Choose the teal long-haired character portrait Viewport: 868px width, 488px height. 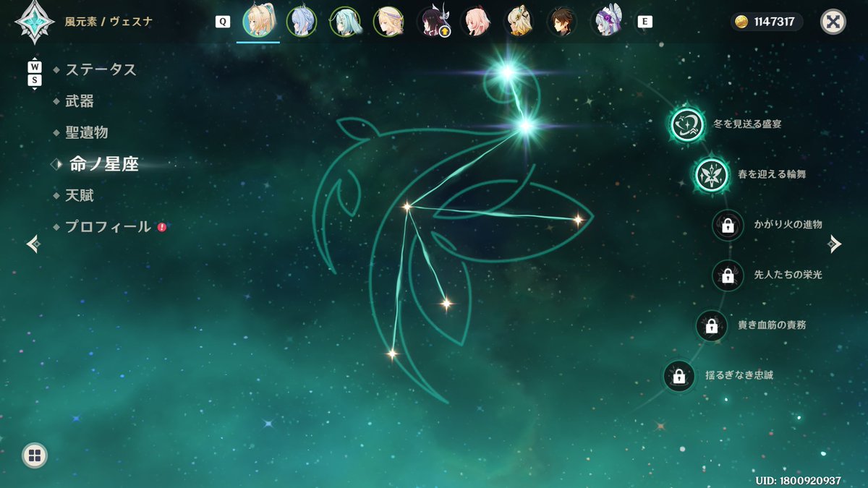coord(345,22)
